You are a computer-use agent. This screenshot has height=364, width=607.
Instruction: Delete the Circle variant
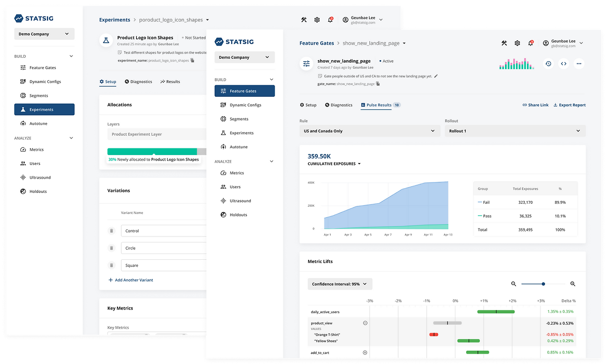tap(111, 248)
